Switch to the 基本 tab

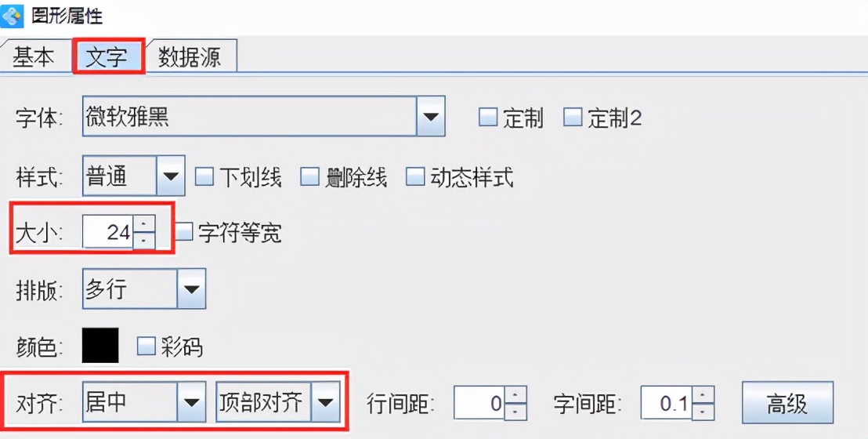pos(34,56)
